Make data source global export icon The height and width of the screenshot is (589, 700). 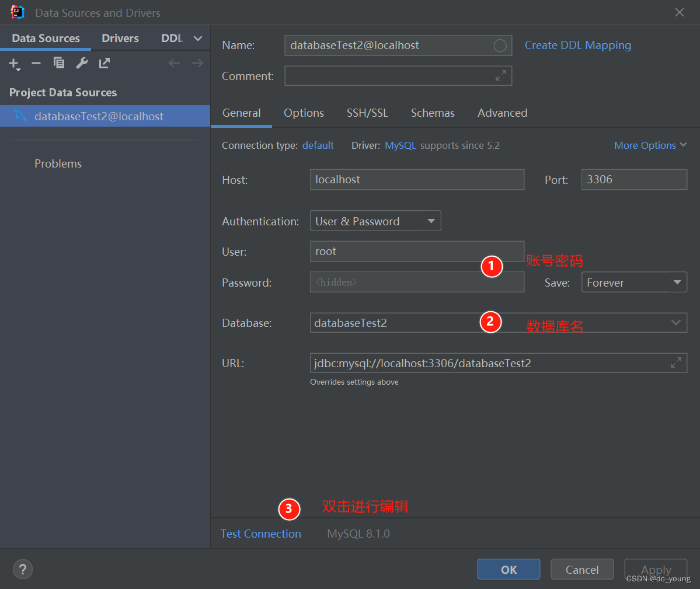[x=105, y=64]
